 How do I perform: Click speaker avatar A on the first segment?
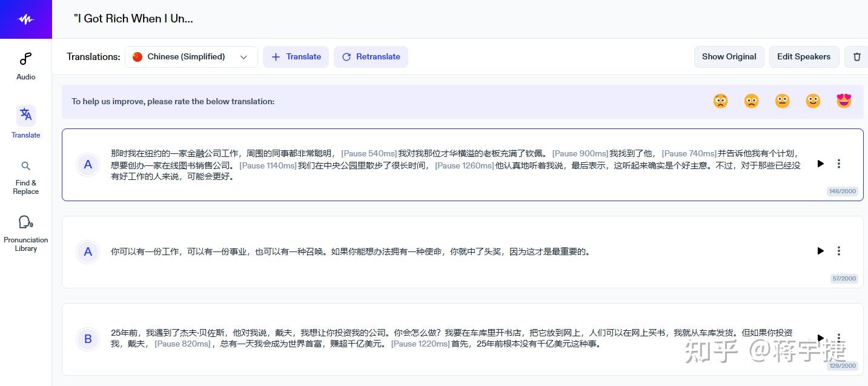[88, 164]
